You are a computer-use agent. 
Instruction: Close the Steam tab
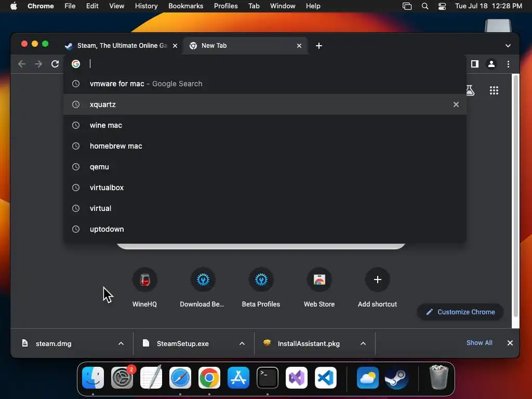(175, 46)
